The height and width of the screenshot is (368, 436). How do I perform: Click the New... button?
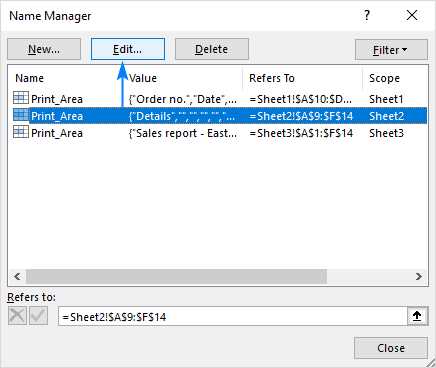click(x=44, y=49)
